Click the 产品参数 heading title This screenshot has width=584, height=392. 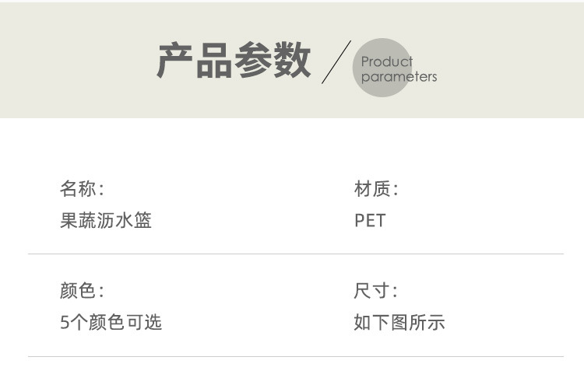pos(234,61)
